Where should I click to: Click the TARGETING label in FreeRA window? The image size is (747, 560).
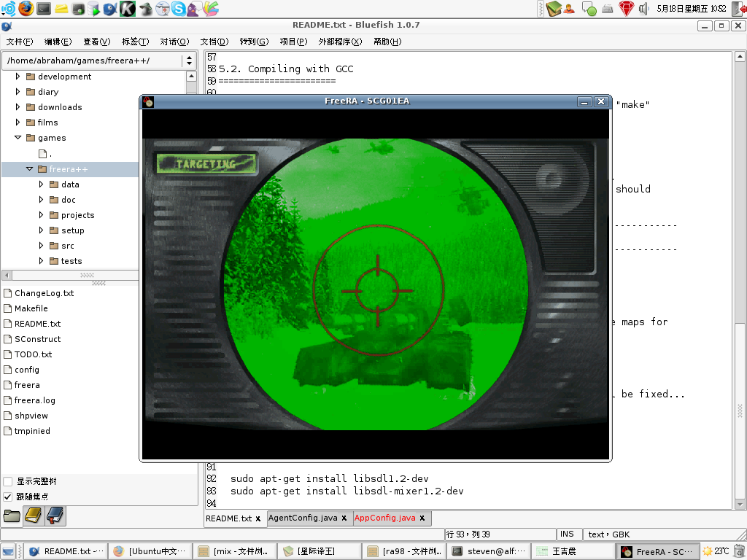tap(206, 164)
